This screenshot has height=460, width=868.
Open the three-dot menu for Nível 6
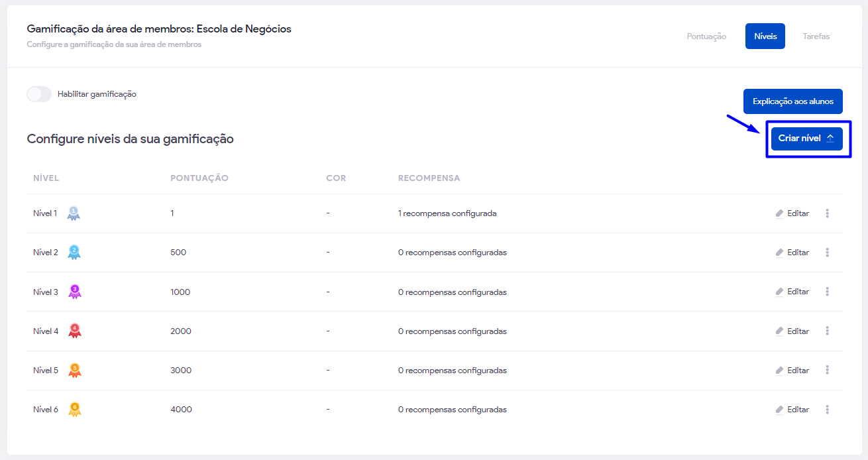pos(827,410)
